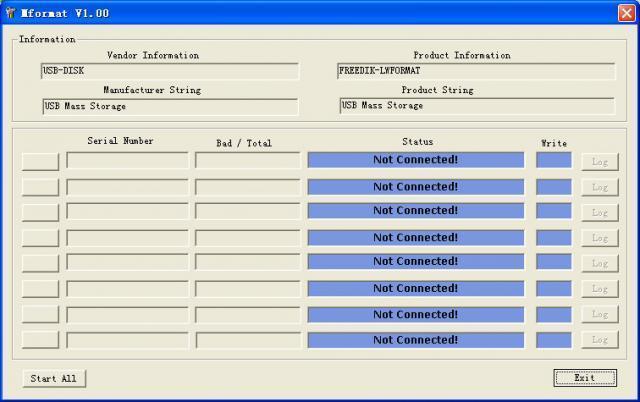Viewport: 640px width, 402px height.
Task: Click the eighth row Serial Number field
Action: (x=127, y=340)
